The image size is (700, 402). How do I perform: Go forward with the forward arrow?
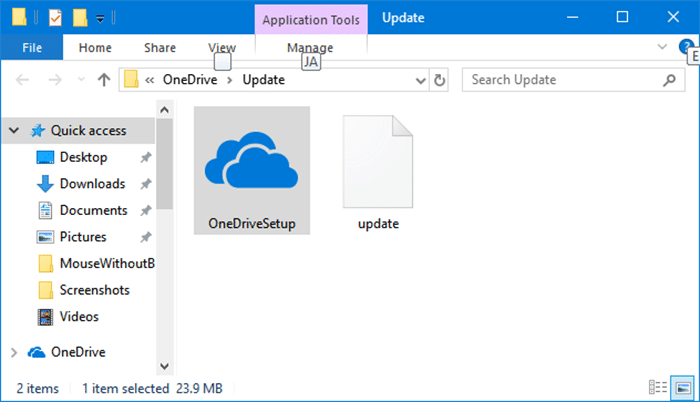(55, 80)
